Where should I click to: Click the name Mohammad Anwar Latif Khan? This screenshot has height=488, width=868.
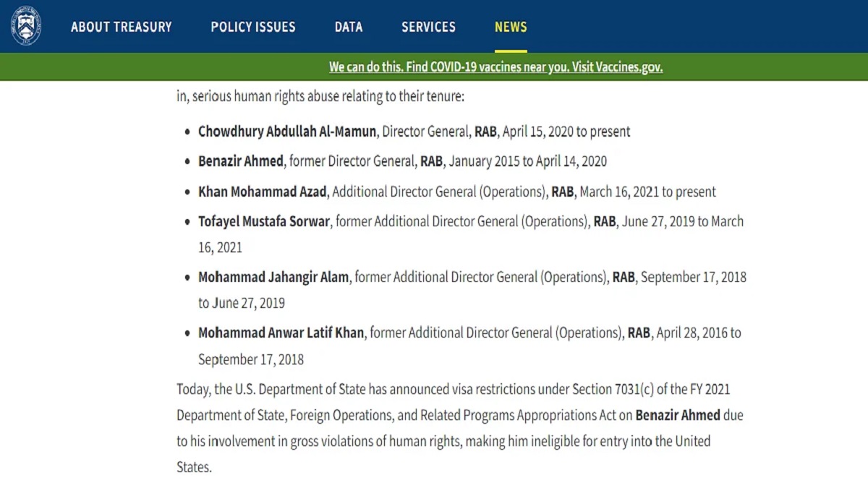coord(281,333)
